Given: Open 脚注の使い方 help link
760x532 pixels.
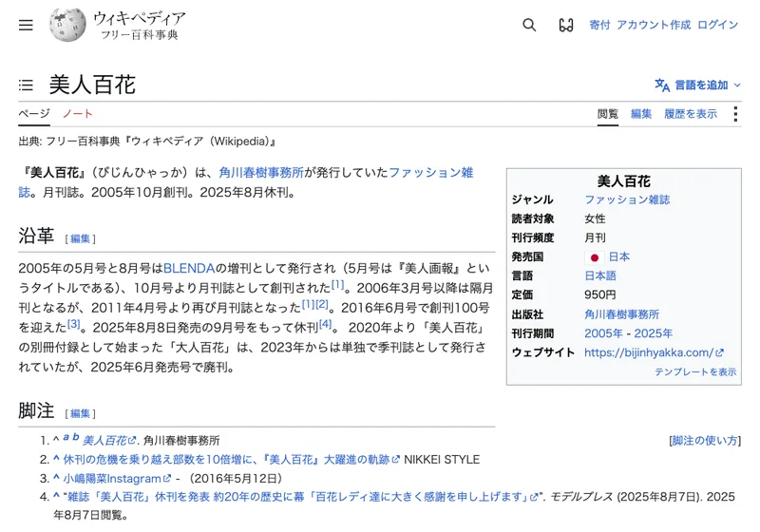Looking at the screenshot, I should [x=705, y=441].
